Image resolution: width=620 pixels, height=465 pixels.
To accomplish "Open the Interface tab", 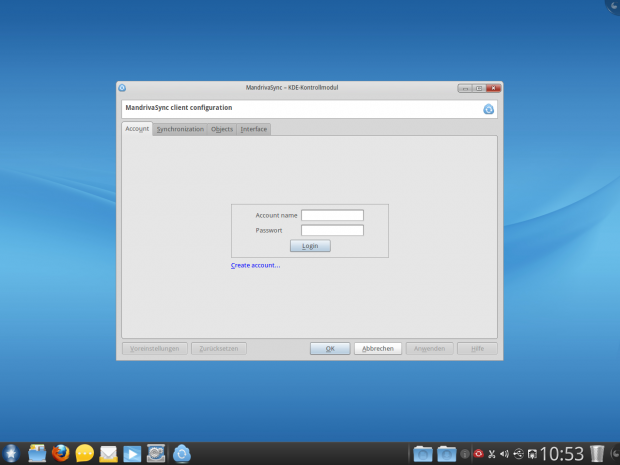I will (x=253, y=129).
